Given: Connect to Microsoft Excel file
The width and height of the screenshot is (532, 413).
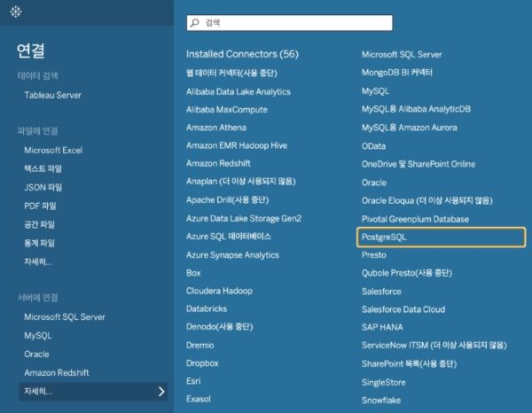Looking at the screenshot, I should [x=53, y=150].
